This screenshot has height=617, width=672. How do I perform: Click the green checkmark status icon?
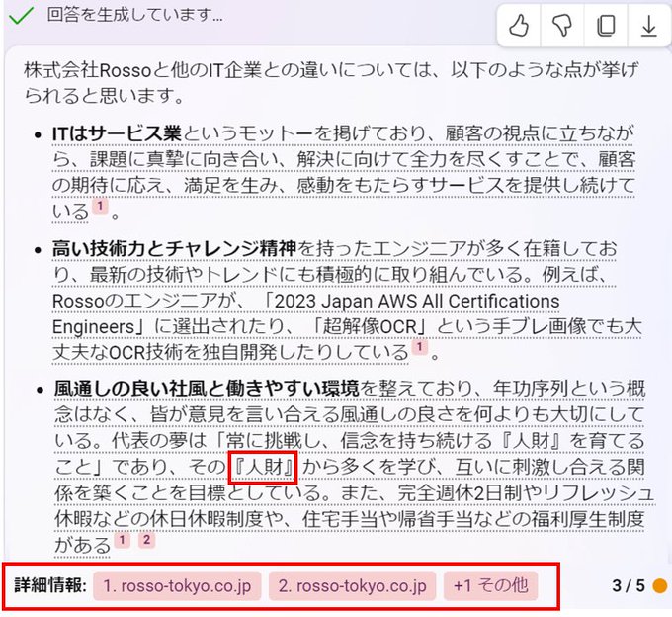point(21,15)
